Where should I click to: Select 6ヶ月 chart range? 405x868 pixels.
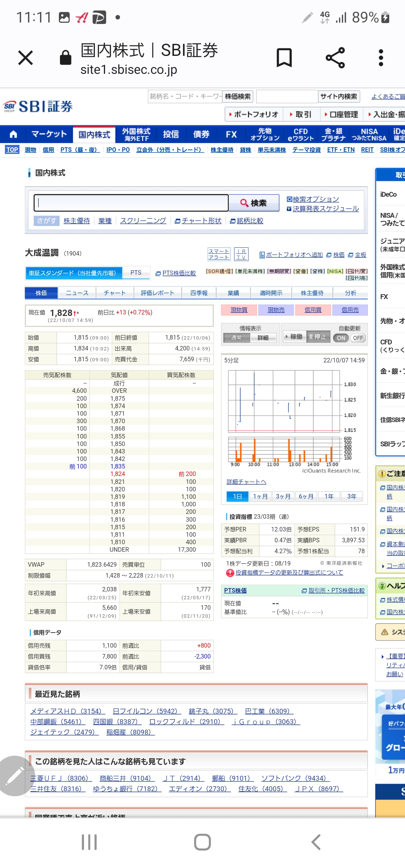[x=306, y=496]
